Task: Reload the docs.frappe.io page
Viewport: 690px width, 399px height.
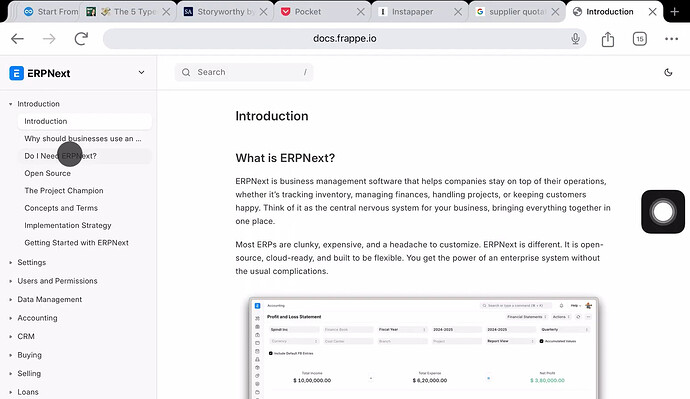Action: [x=81, y=39]
